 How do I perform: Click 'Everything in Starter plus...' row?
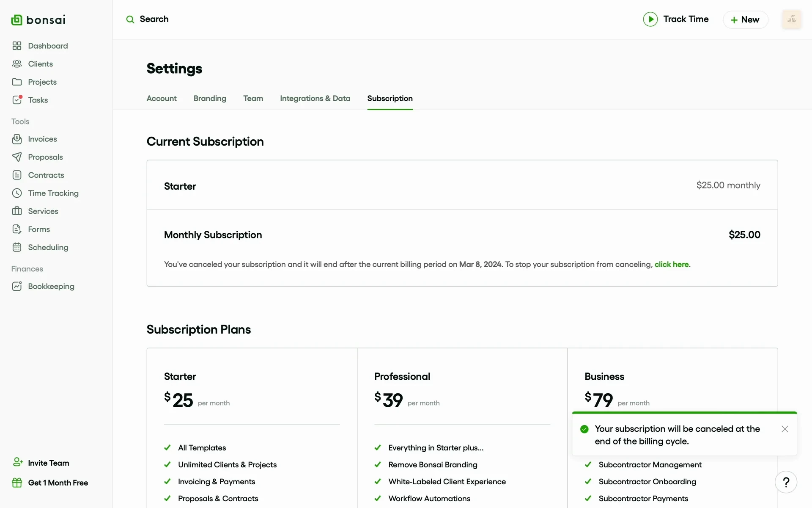coord(436,447)
